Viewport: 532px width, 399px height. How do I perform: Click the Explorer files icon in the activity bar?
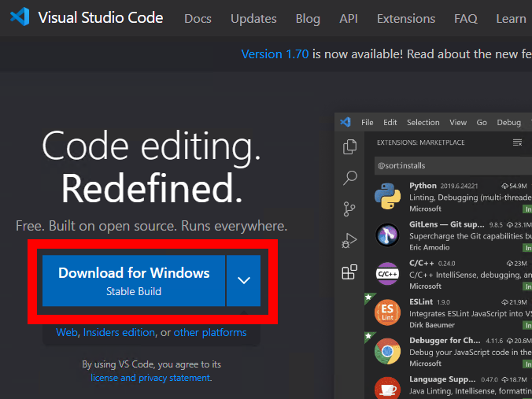349,147
